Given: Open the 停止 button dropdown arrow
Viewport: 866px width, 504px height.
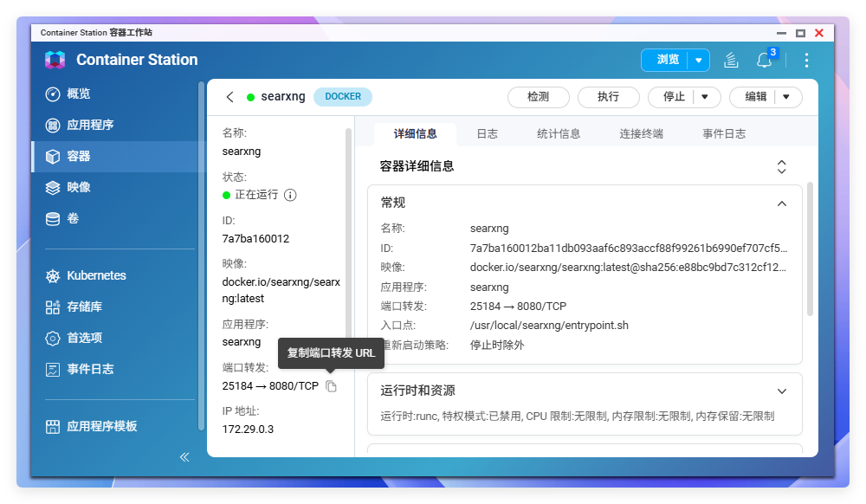Looking at the screenshot, I should coord(705,97).
